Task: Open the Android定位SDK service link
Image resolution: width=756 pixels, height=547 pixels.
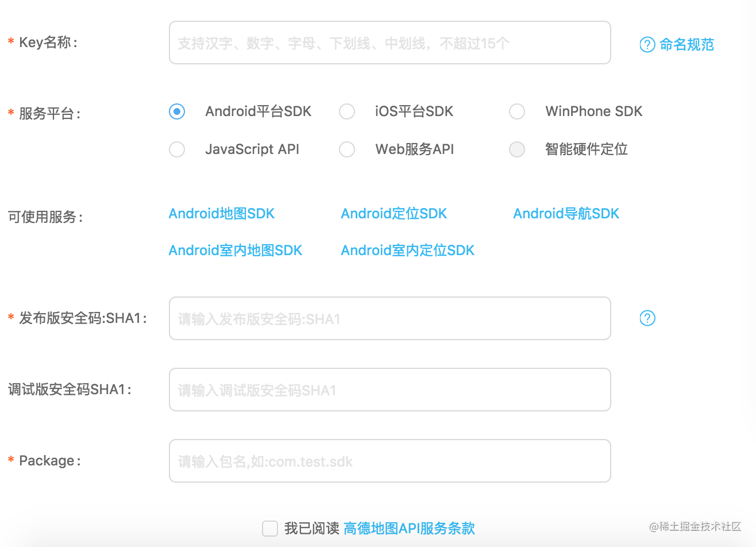Action: pyautogui.click(x=394, y=213)
